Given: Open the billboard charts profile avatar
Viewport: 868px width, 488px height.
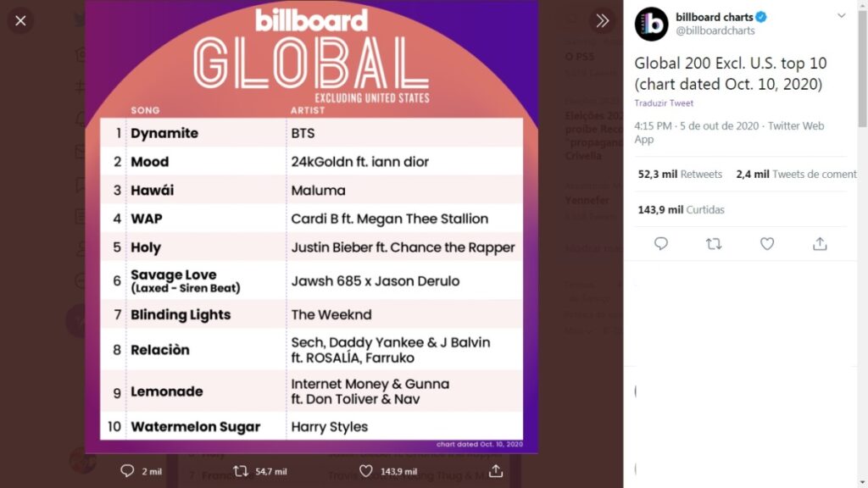Looking at the screenshot, I should (x=651, y=24).
